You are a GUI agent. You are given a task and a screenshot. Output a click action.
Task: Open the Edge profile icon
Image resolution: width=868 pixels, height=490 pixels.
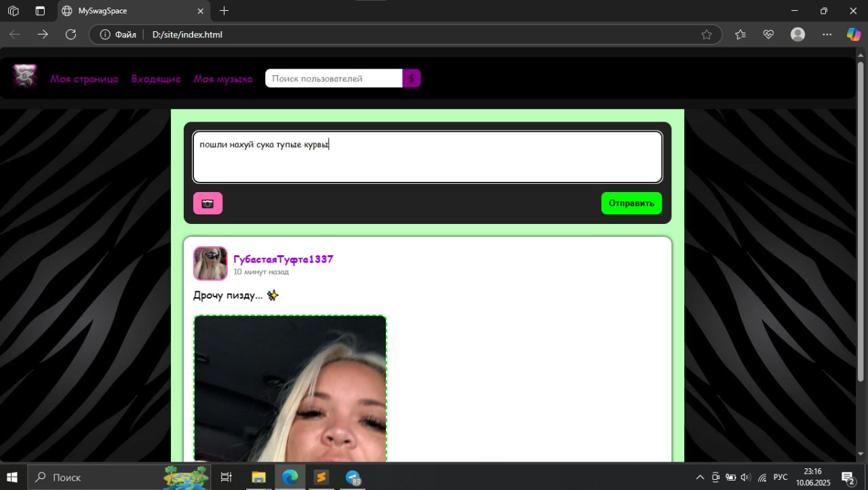point(797,35)
